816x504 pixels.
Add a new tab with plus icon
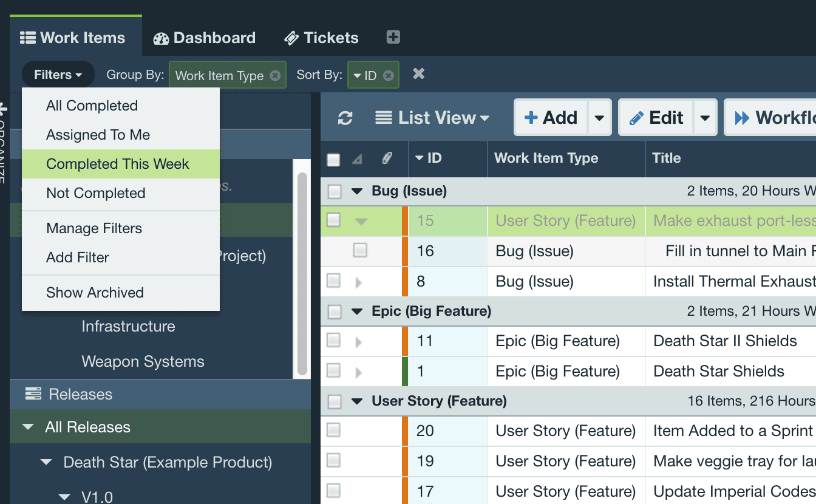click(x=393, y=38)
